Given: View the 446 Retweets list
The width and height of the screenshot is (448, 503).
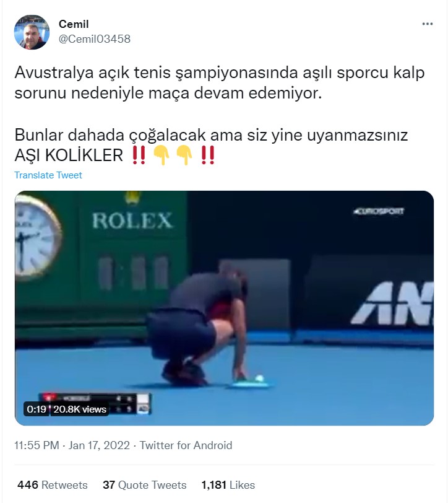Looking at the screenshot, I should [53, 484].
